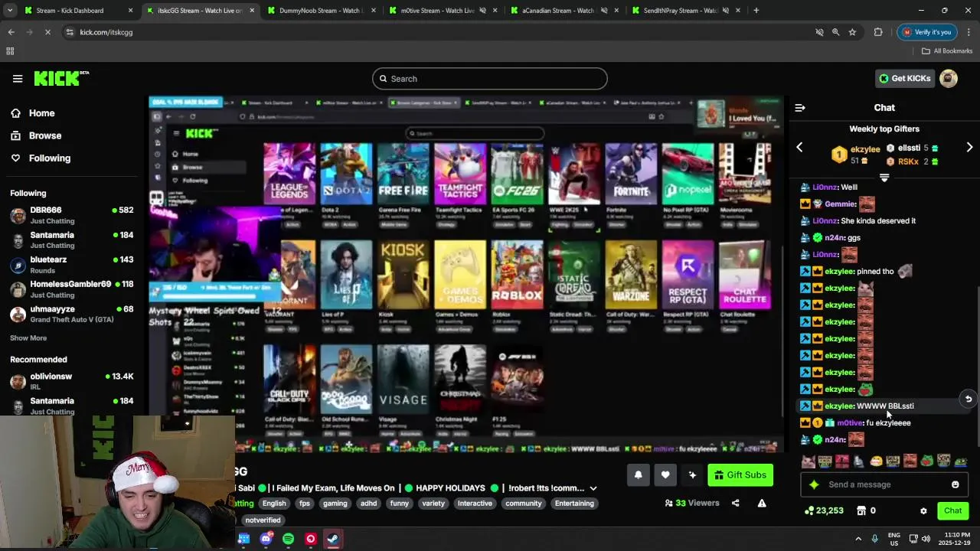The width and height of the screenshot is (980, 551).
Task: Click the green Chat send button
Action: 952,510
